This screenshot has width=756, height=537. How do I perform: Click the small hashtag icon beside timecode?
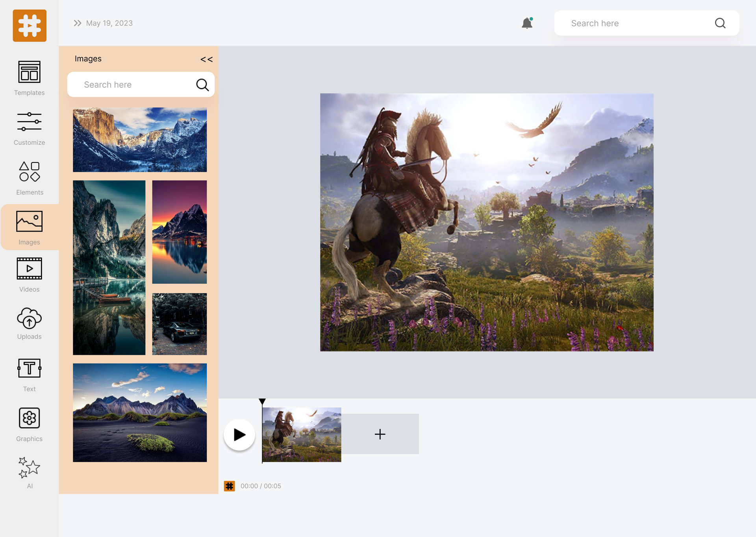[230, 486]
